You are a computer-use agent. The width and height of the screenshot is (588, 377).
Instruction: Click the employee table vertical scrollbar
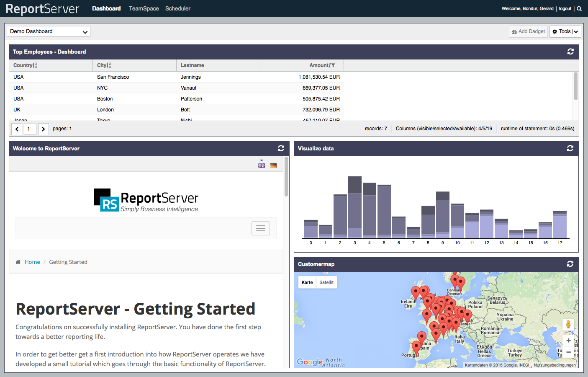tap(576, 86)
